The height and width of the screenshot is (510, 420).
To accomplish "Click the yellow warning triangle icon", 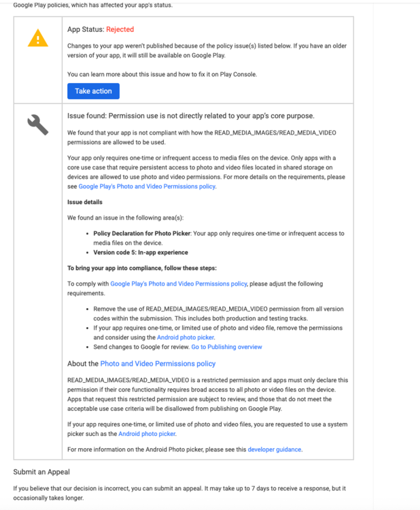I will coord(37,38).
